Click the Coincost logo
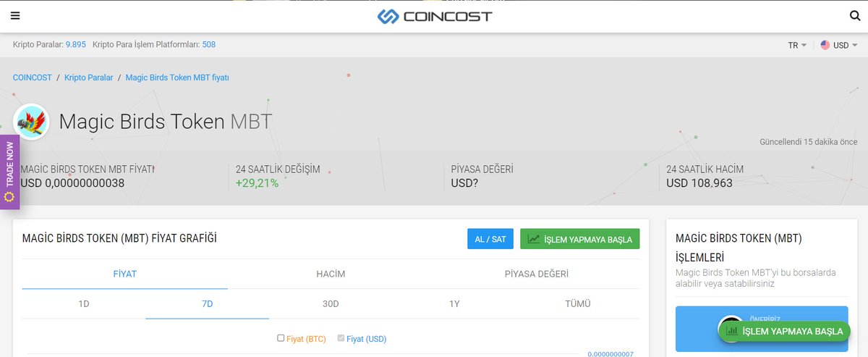This screenshot has height=357, width=868. [x=434, y=16]
